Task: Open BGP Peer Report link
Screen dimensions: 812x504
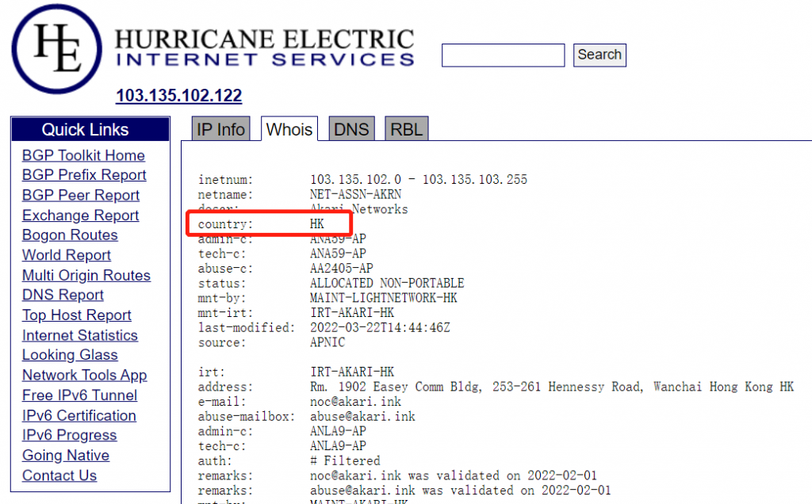Action: [x=81, y=195]
